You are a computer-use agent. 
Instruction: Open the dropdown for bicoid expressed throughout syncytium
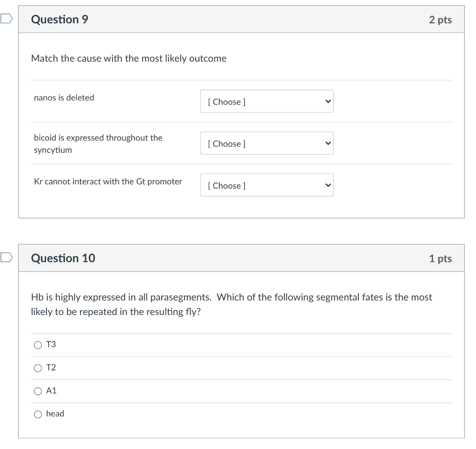tap(266, 143)
